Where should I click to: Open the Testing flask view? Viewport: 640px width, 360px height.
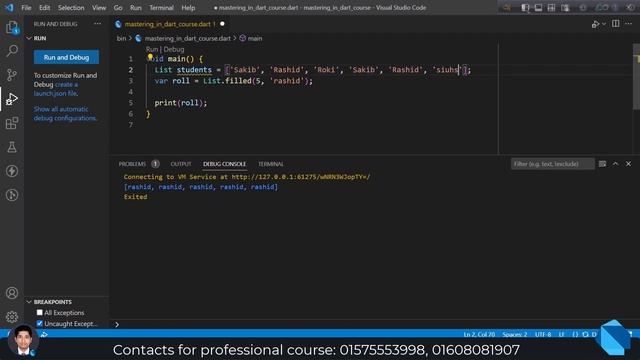(12, 147)
